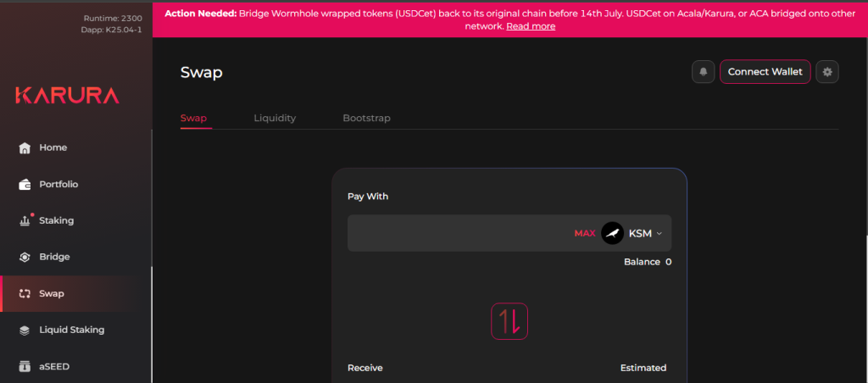This screenshot has width=868, height=383.
Task: Click the KSM token bird logo
Action: (x=612, y=233)
